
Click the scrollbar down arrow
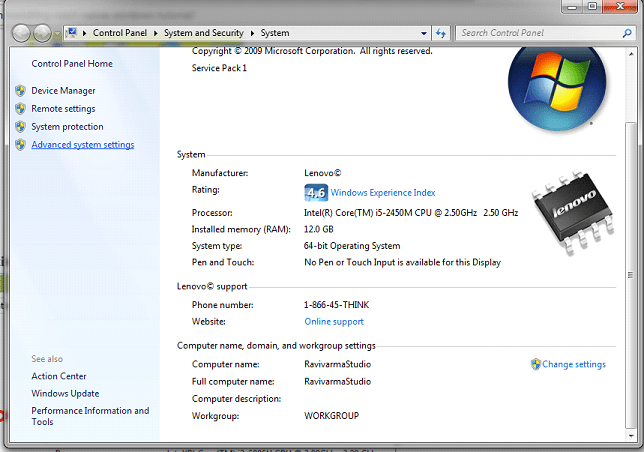[x=631, y=436]
